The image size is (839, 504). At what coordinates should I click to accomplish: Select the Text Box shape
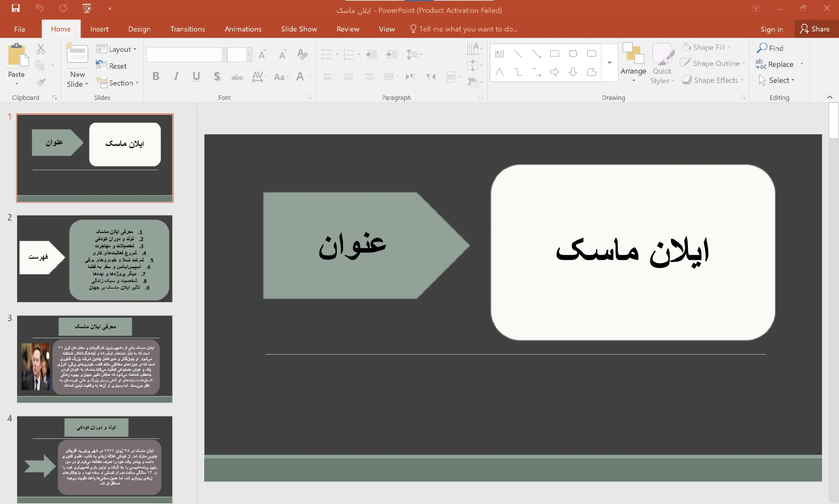[499, 53]
